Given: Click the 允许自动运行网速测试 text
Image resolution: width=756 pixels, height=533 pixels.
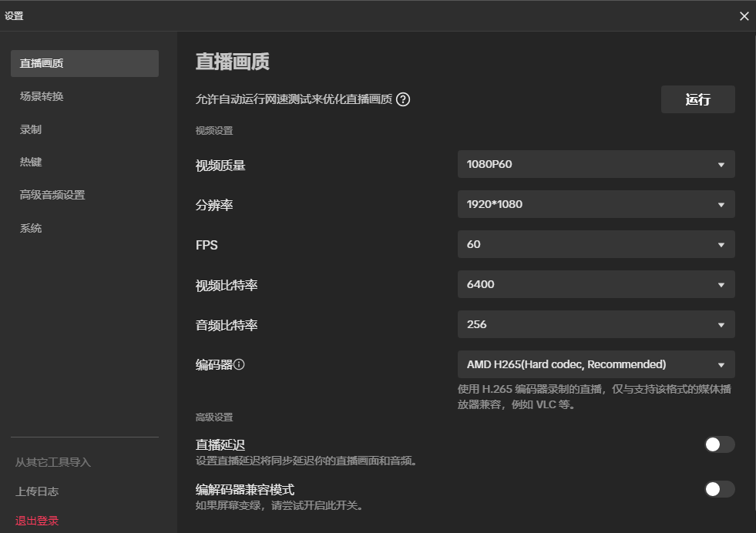Looking at the screenshot, I should 294,99.
